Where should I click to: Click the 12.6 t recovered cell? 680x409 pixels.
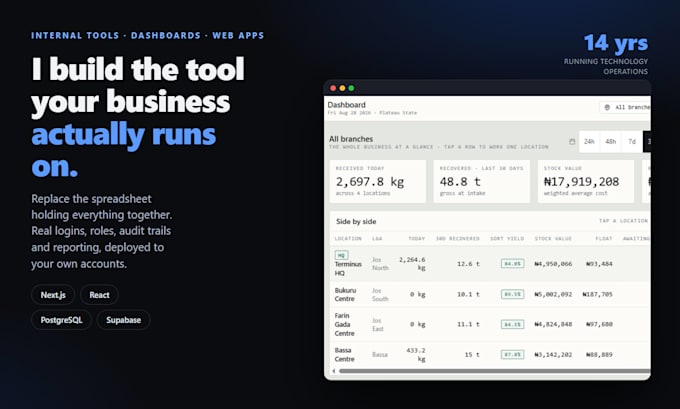pos(468,264)
